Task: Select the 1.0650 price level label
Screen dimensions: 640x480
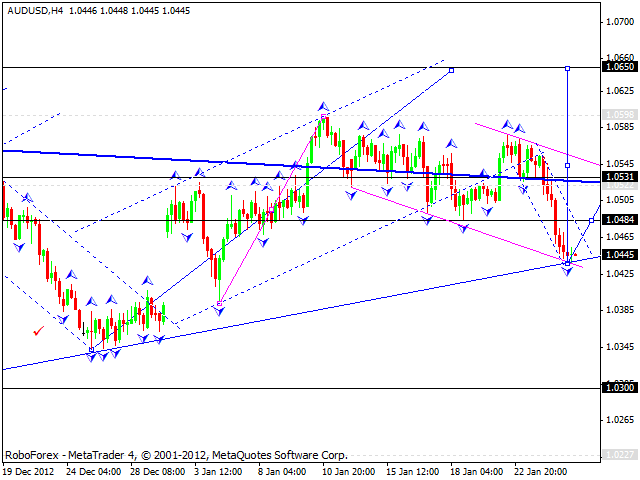Action: click(x=619, y=67)
